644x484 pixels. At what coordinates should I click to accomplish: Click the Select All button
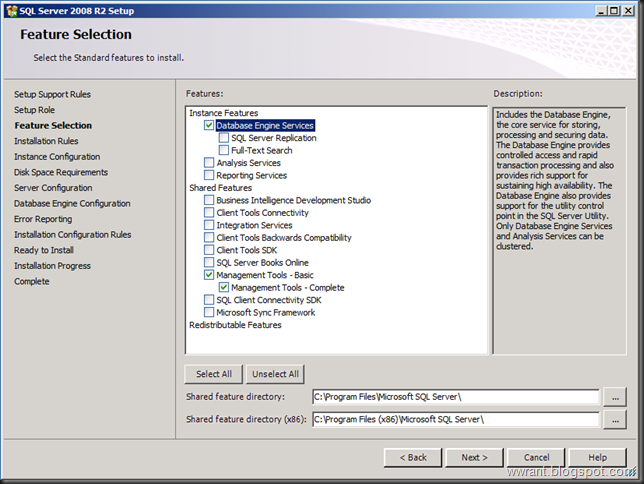tap(214, 374)
